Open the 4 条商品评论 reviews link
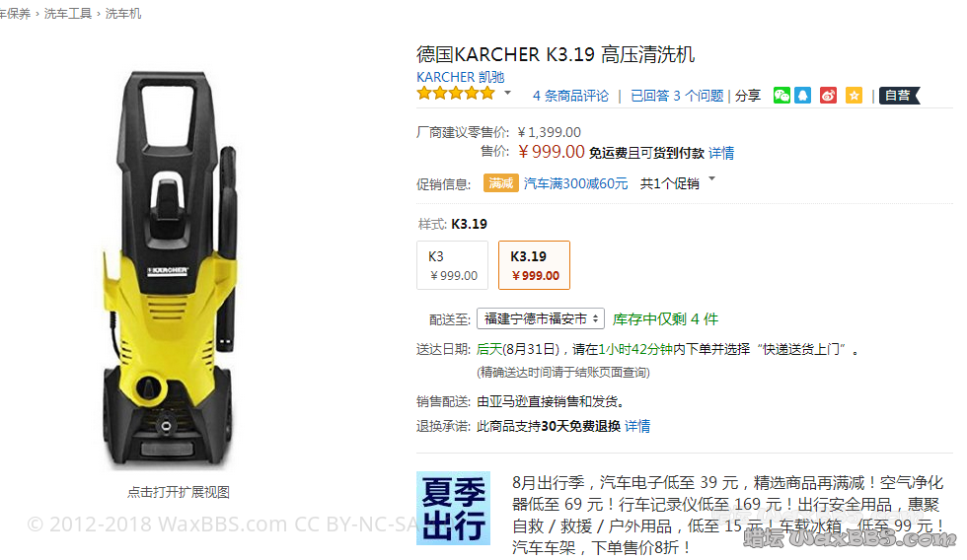This screenshot has width=967, height=560. tap(570, 96)
